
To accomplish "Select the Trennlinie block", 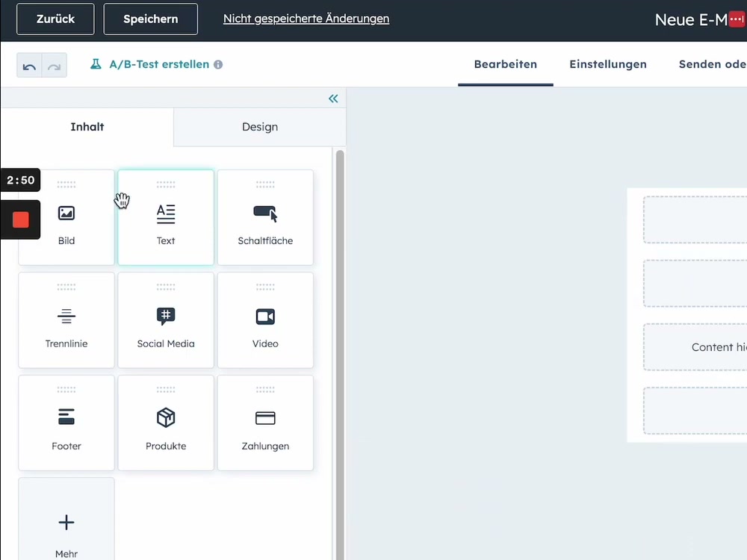I will (x=66, y=320).
